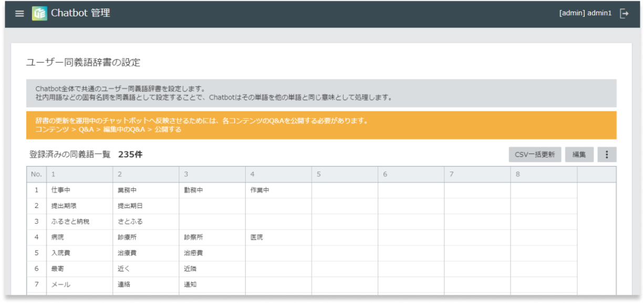Click the logout icon at top right
Image resolution: width=644 pixels, height=303 pixels.
[624, 13]
